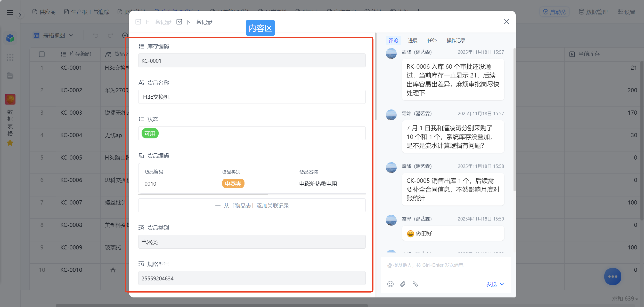
Task: Click the 库存编码 column header
Action: click(76, 54)
